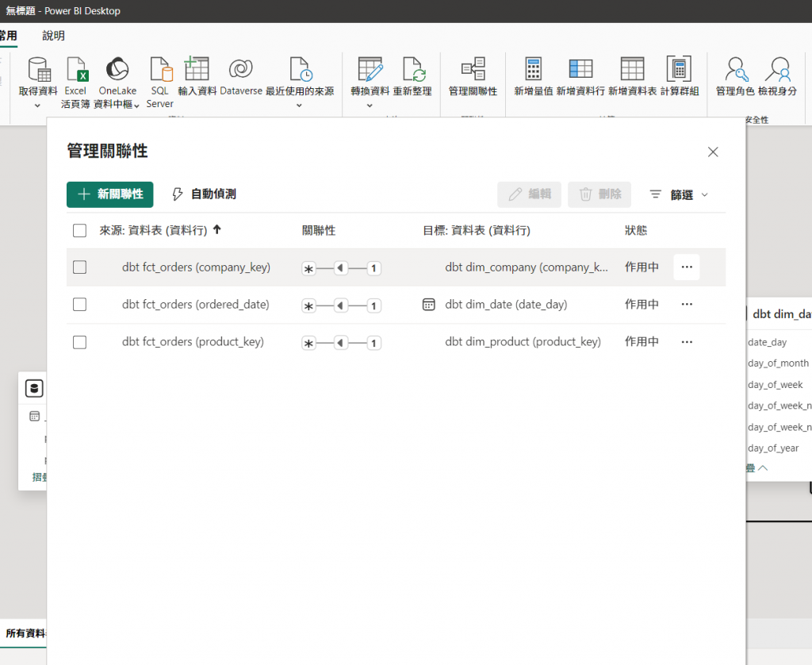Click the 輸入資料 icon

tap(197, 70)
